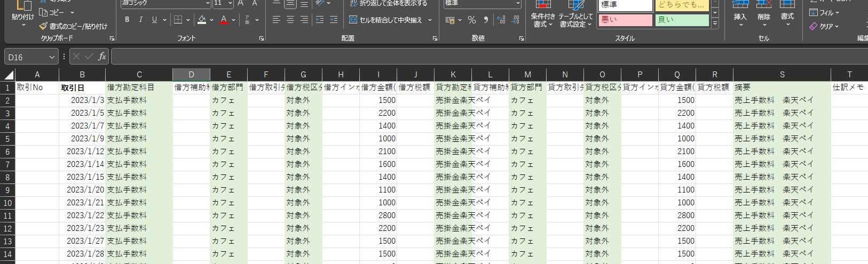This screenshot has width=868, height=264.
Task: Open the conditional formatting (条件付き書式) menu
Action: 543,16
